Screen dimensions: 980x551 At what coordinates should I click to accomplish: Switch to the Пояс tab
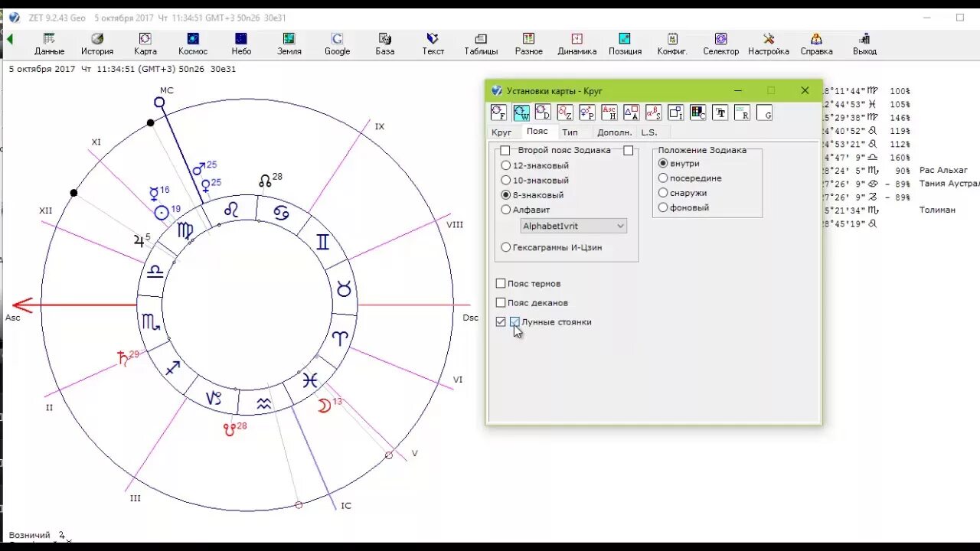point(537,132)
